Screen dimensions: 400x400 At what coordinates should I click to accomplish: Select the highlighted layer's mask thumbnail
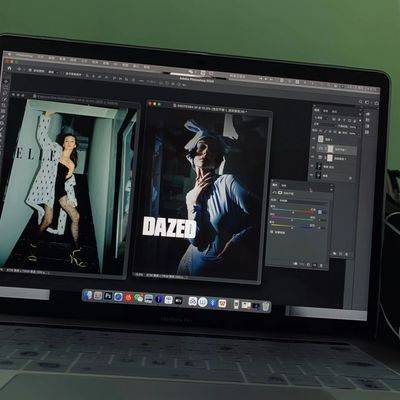[329, 149]
